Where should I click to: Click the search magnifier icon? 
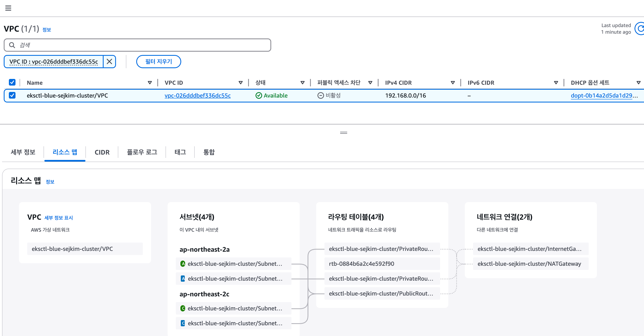[x=12, y=45]
